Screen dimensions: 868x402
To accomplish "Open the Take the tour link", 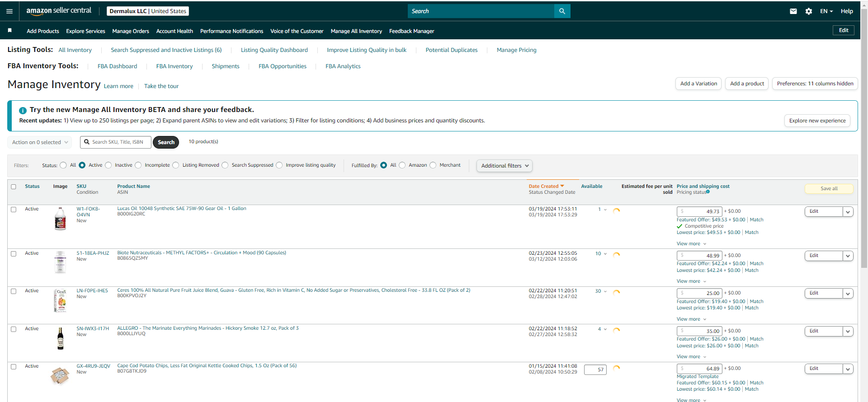I will coord(161,86).
